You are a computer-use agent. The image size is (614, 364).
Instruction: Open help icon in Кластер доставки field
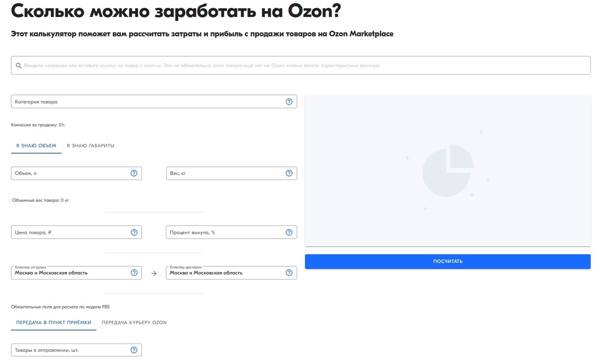pos(289,273)
